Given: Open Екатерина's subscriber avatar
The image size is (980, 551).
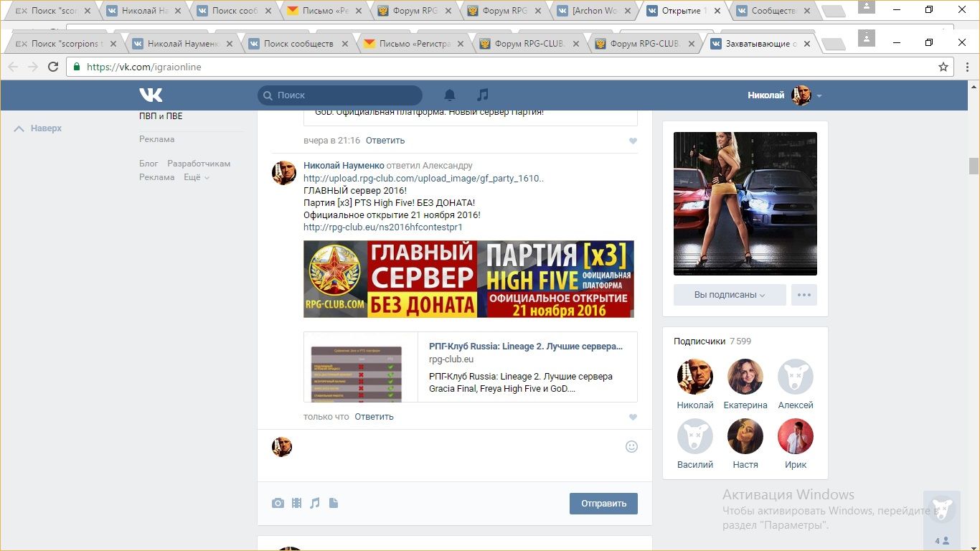Looking at the screenshot, I should pyautogui.click(x=745, y=377).
